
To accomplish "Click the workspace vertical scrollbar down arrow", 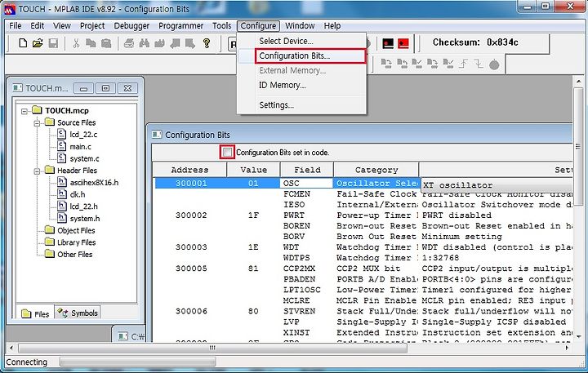I will click(578, 335).
